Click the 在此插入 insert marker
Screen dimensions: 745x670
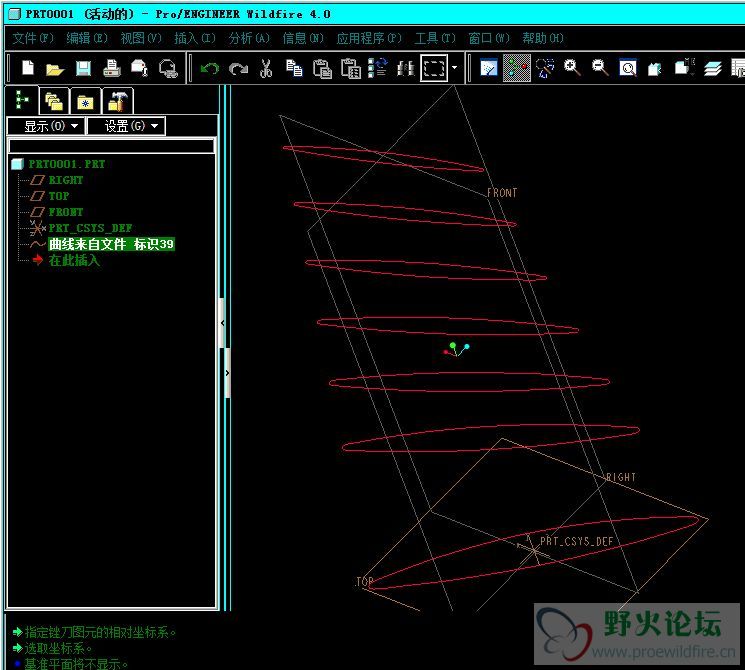(74, 260)
